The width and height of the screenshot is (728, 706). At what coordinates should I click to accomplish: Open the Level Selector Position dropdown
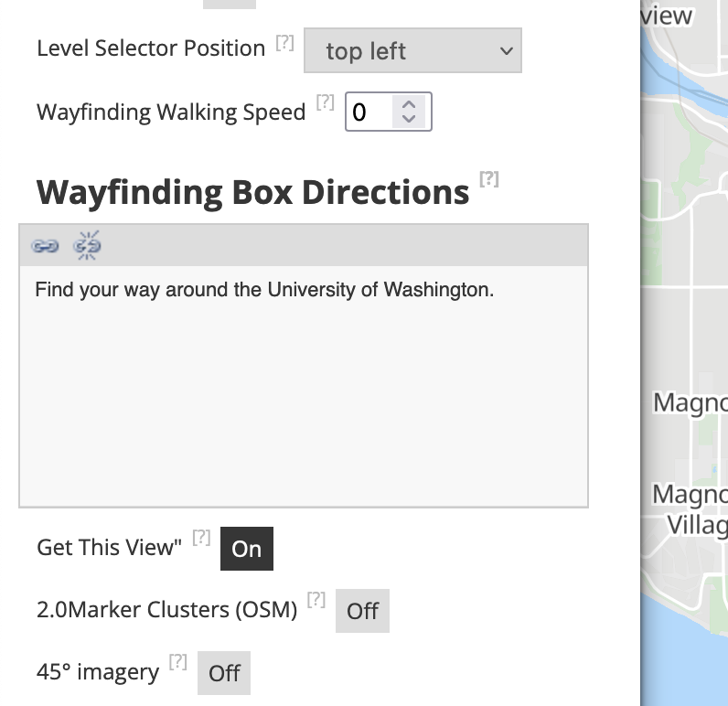[412, 51]
